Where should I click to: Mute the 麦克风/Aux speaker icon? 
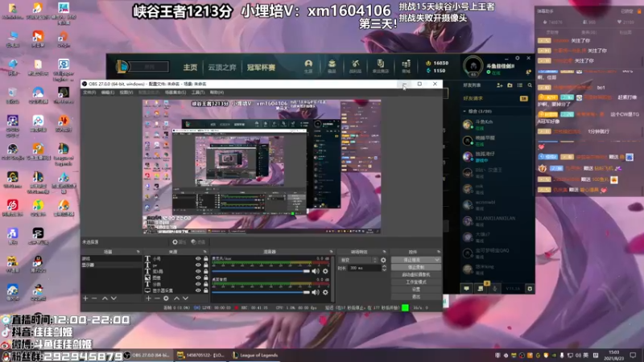(315, 271)
